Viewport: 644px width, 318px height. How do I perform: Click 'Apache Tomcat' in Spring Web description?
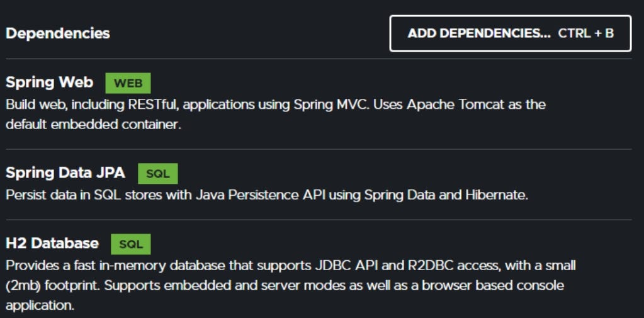coord(446,104)
